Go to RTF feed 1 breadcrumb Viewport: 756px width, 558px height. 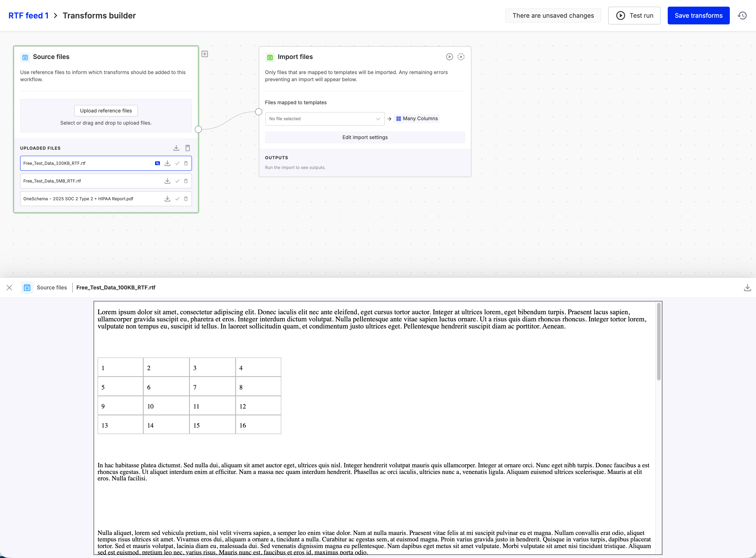[x=28, y=16]
